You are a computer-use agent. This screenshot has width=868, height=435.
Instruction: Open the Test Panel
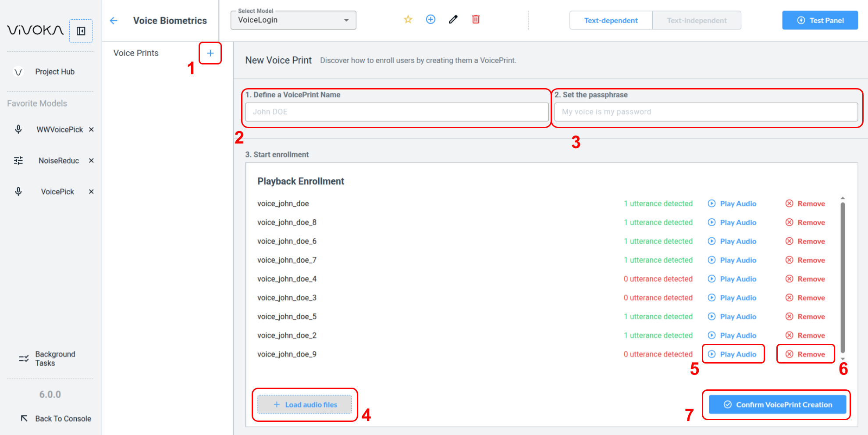(x=820, y=21)
